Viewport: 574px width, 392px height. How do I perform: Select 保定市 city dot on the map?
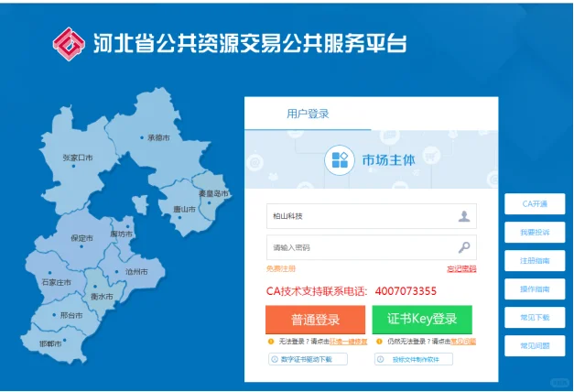(81, 246)
